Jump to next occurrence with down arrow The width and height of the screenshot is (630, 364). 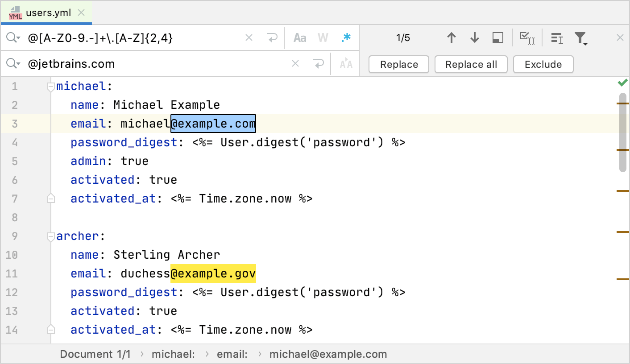(474, 37)
